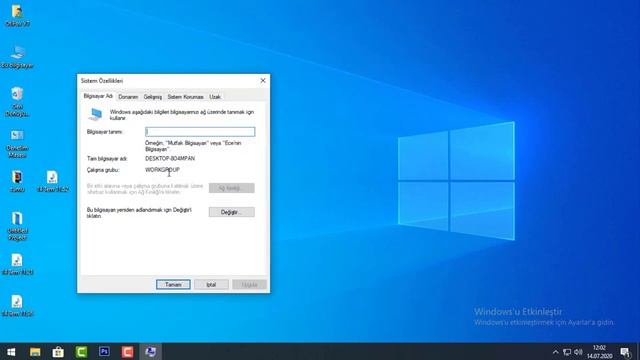Switch to the Sistem Koruması tab

pyautogui.click(x=185, y=97)
